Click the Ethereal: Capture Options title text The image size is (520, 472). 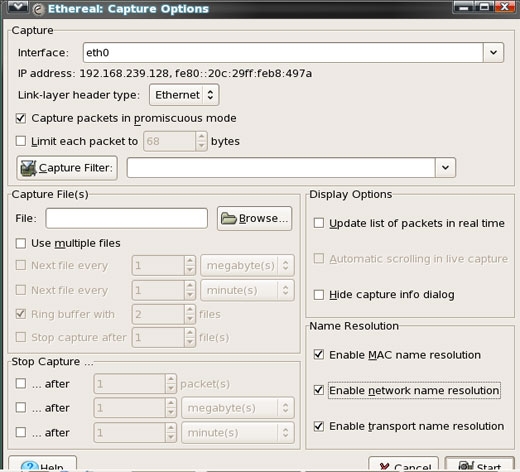(128, 9)
